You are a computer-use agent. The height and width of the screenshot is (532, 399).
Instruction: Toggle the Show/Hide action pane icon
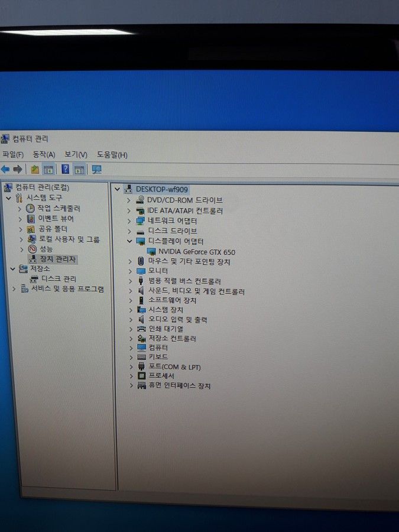(x=79, y=169)
